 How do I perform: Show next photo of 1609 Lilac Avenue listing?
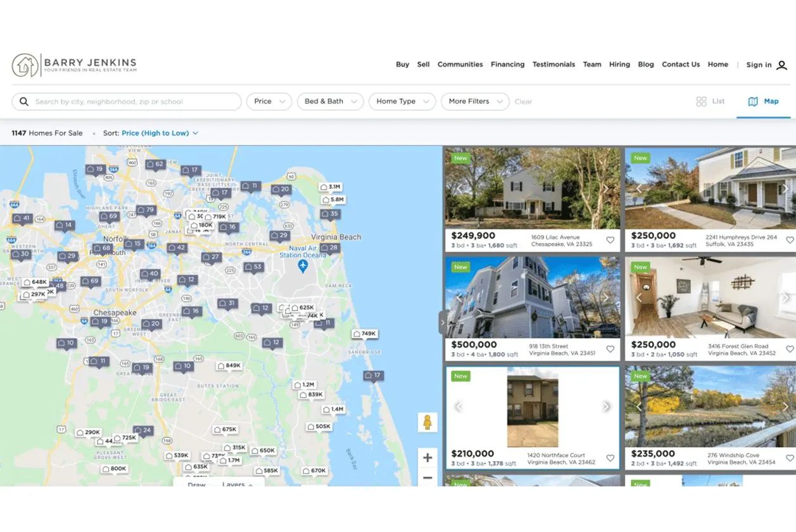point(605,188)
